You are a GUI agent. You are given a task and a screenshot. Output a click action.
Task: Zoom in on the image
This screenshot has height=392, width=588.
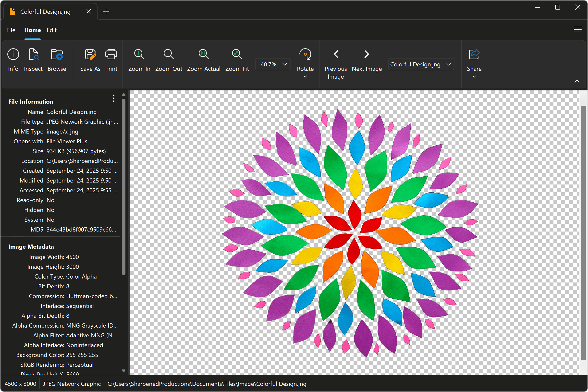(139, 60)
